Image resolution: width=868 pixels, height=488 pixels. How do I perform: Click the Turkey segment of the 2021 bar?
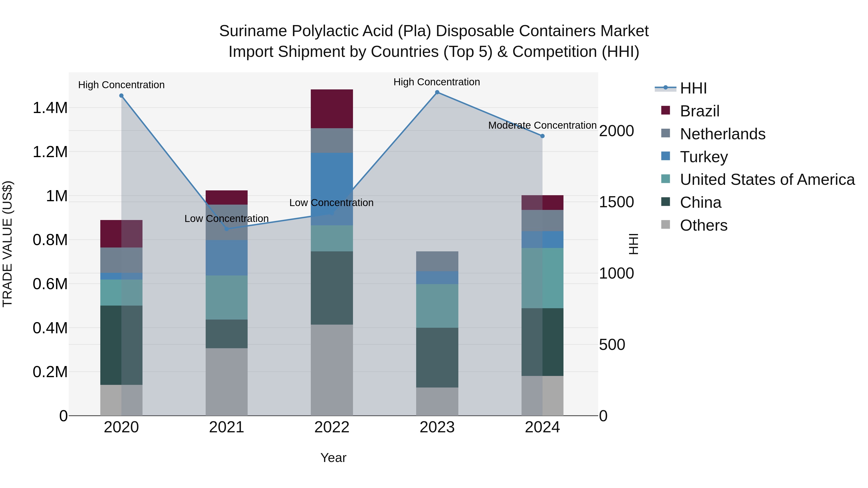coord(227,258)
